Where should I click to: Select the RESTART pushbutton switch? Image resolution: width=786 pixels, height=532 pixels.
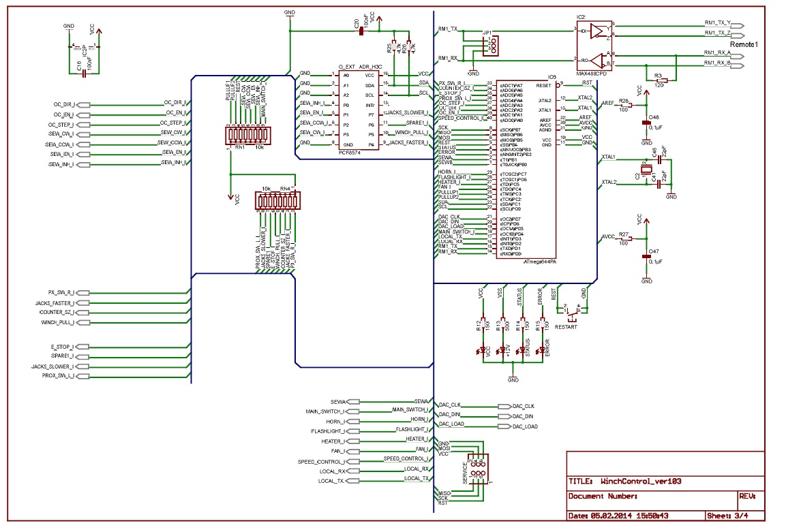[571, 314]
